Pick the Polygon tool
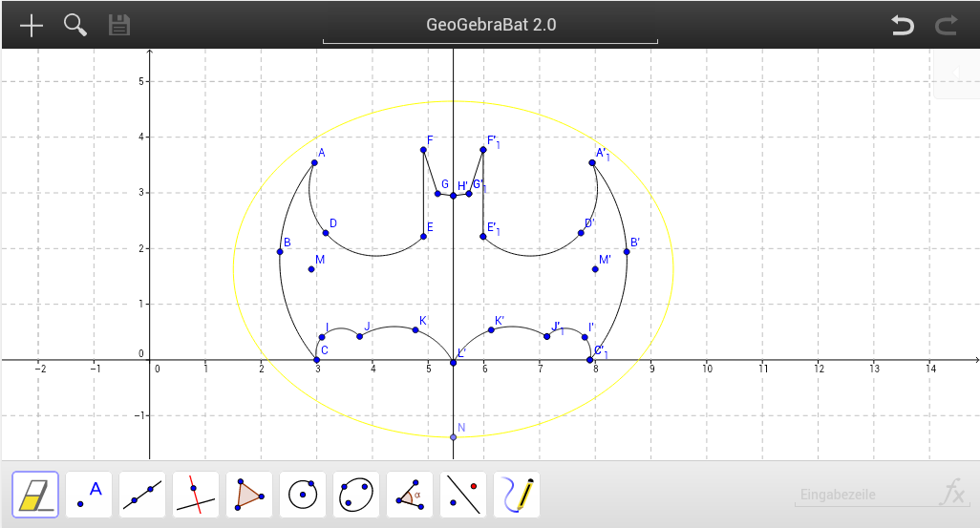Screen dimensions: 980x528 tap(249, 495)
